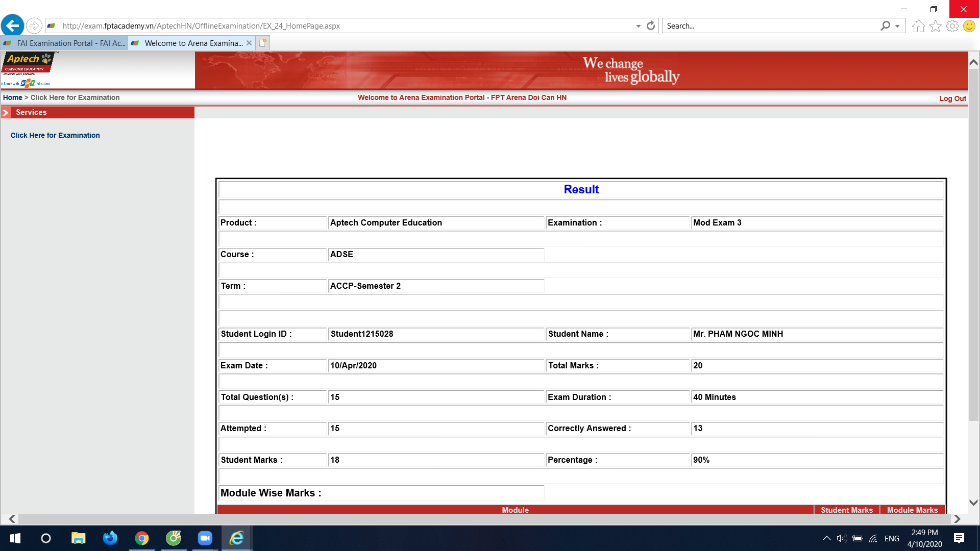Click the smiley feedback icon
This screenshot has height=551, width=980.
click(969, 26)
